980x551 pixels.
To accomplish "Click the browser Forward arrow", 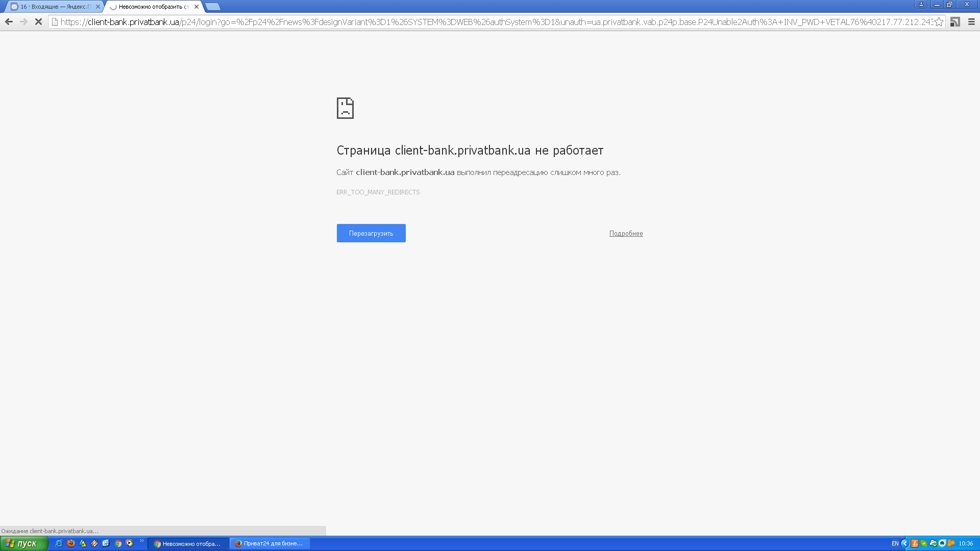I will 23,21.
